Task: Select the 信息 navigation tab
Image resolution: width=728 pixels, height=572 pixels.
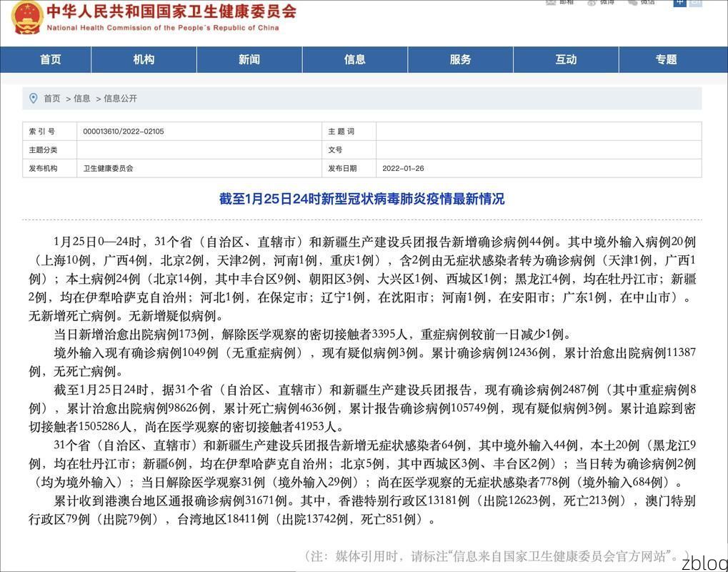Action: 355,60
